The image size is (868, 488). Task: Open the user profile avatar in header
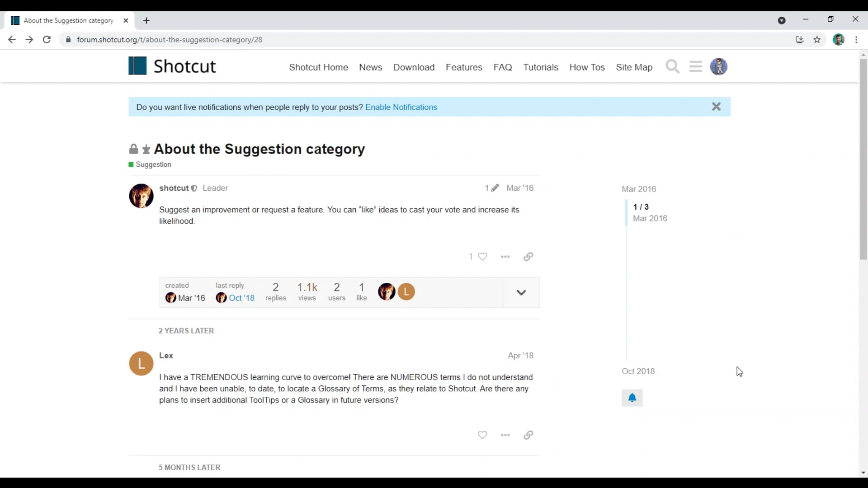(x=718, y=67)
